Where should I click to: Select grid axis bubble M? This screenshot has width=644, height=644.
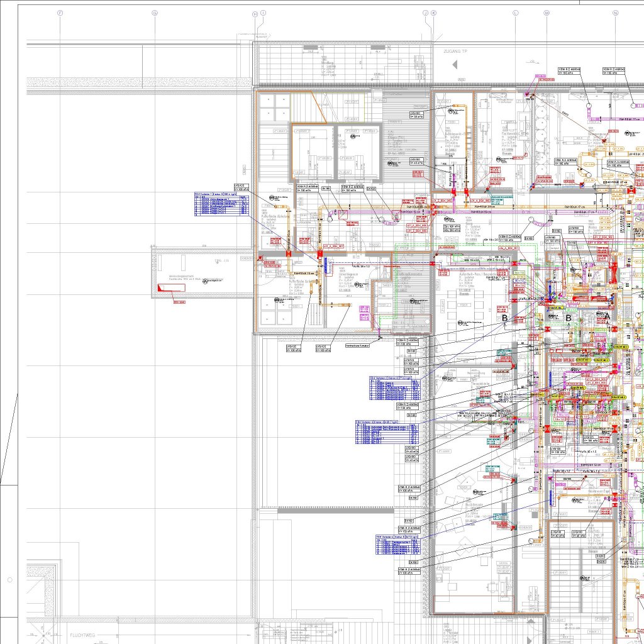[x=547, y=13]
